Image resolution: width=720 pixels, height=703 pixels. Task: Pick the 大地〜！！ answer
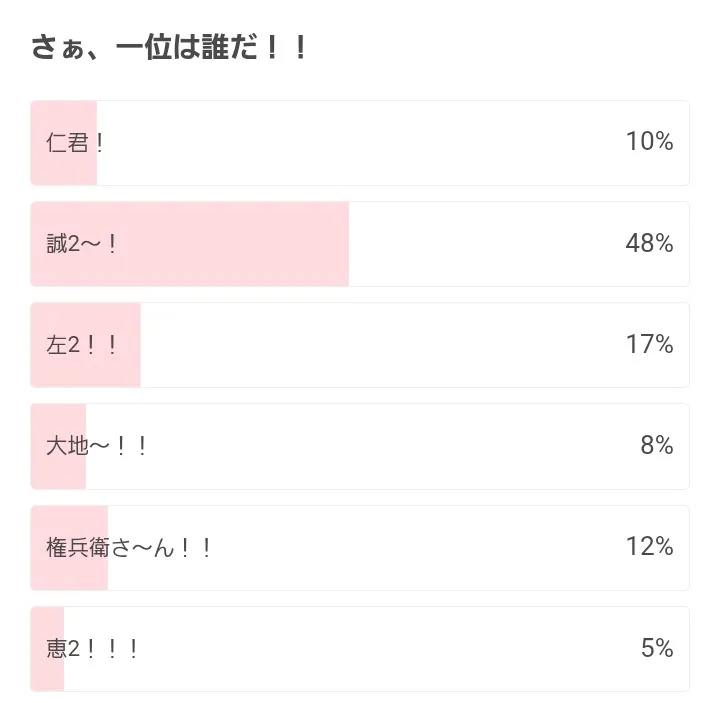(97, 446)
